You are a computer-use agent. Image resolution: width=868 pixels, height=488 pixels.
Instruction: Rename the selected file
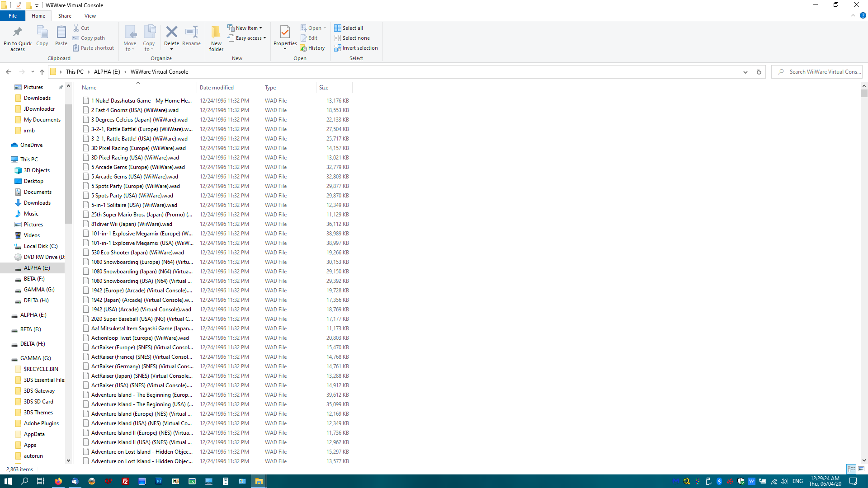[x=192, y=36]
